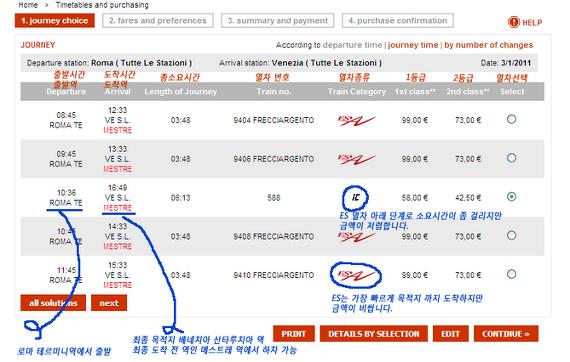Image resolution: width=570 pixels, height=362 pixels.
Task: Select the 10:36 train 588 radio button
Action: point(511,197)
